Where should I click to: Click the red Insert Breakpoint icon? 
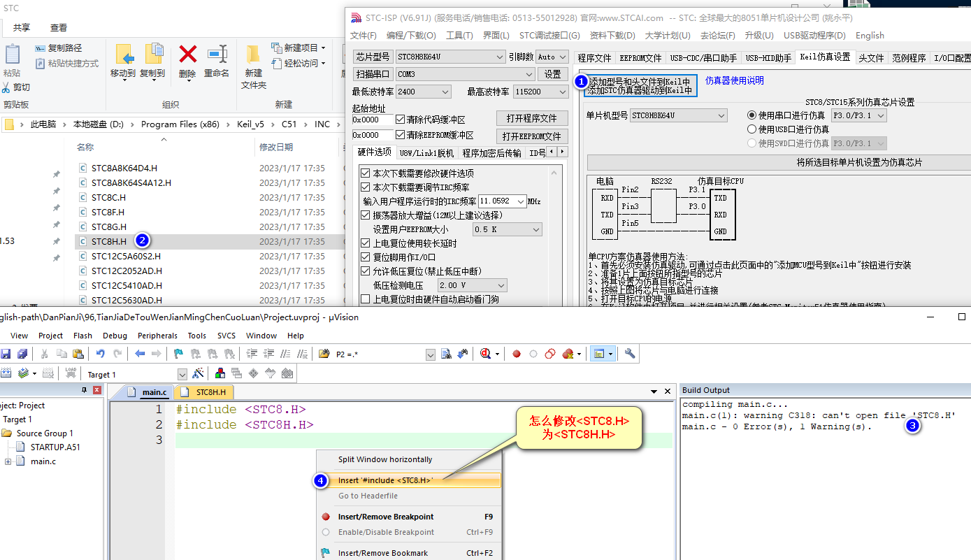(517, 354)
